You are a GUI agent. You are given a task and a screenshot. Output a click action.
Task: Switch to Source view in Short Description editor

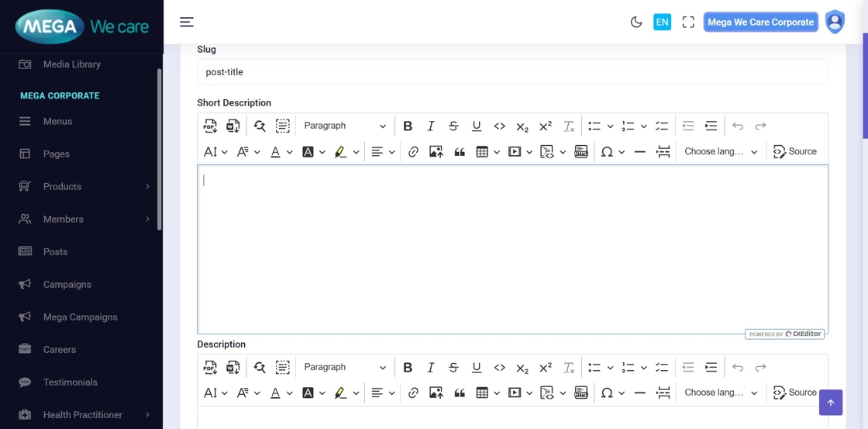pyautogui.click(x=795, y=152)
